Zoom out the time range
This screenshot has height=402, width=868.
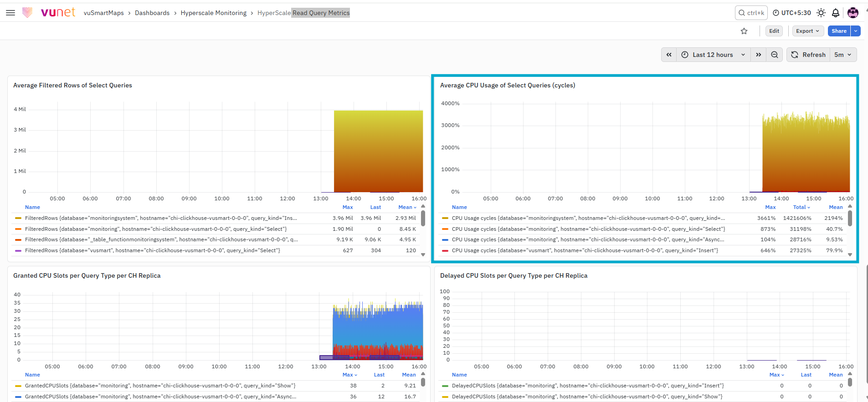pyautogui.click(x=775, y=55)
